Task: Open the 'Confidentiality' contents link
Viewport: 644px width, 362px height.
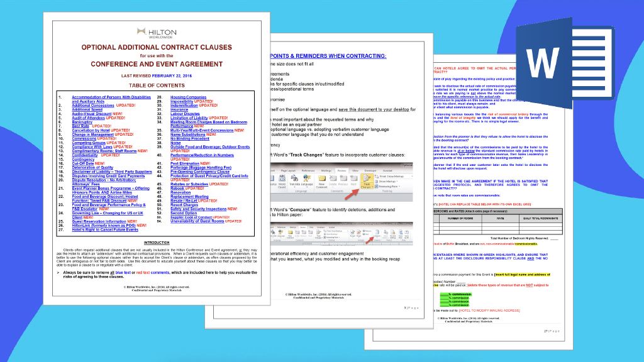Action: click(x=85, y=155)
